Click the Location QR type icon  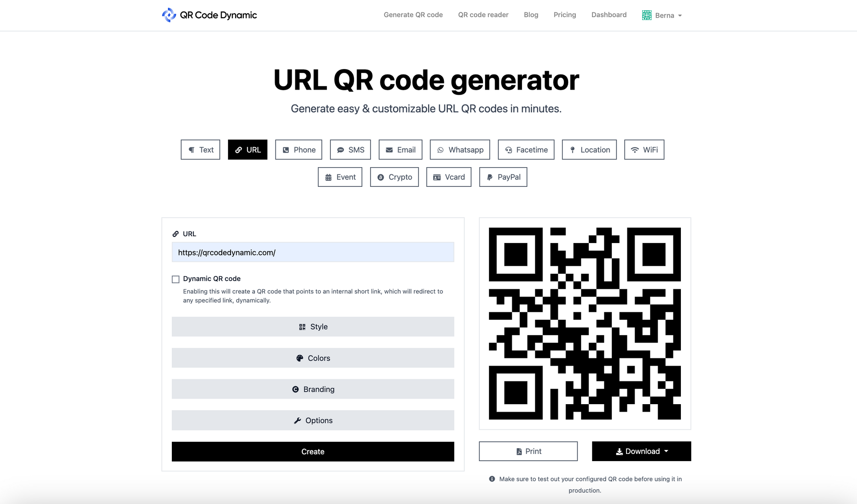click(x=573, y=150)
